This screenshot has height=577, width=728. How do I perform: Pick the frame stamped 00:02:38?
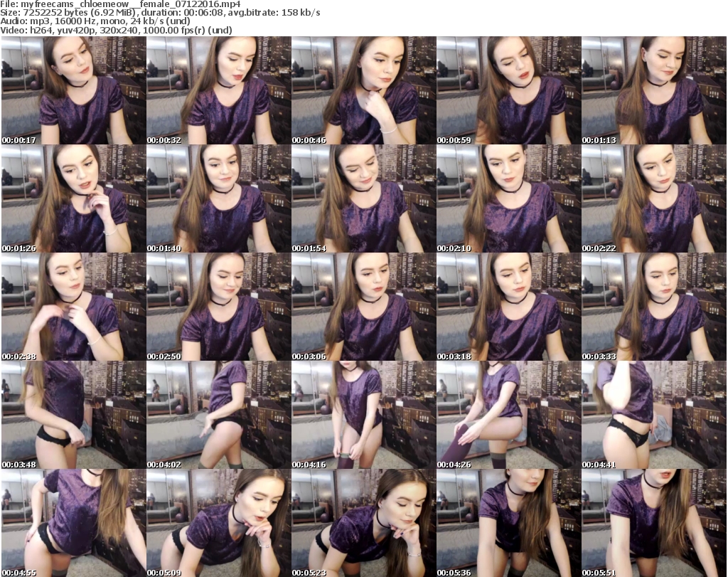[73, 307]
